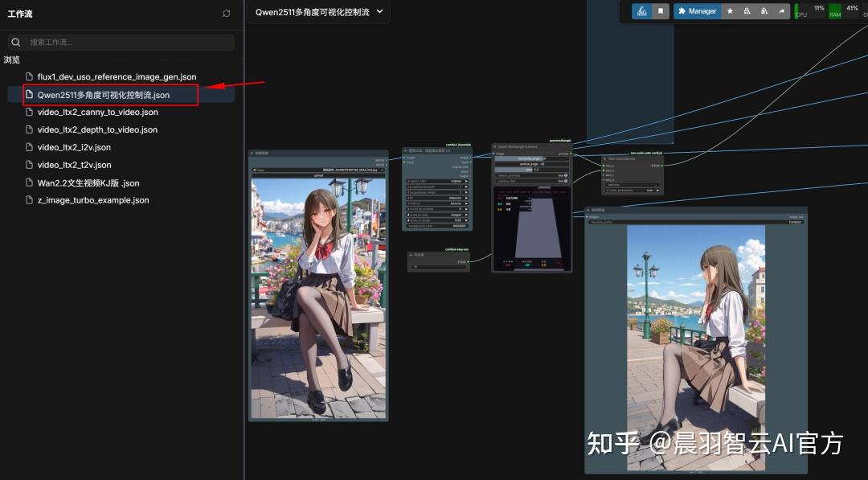868x480 pixels.
Task: Click the delimiter field in Text Concatenate
Action: [633, 185]
